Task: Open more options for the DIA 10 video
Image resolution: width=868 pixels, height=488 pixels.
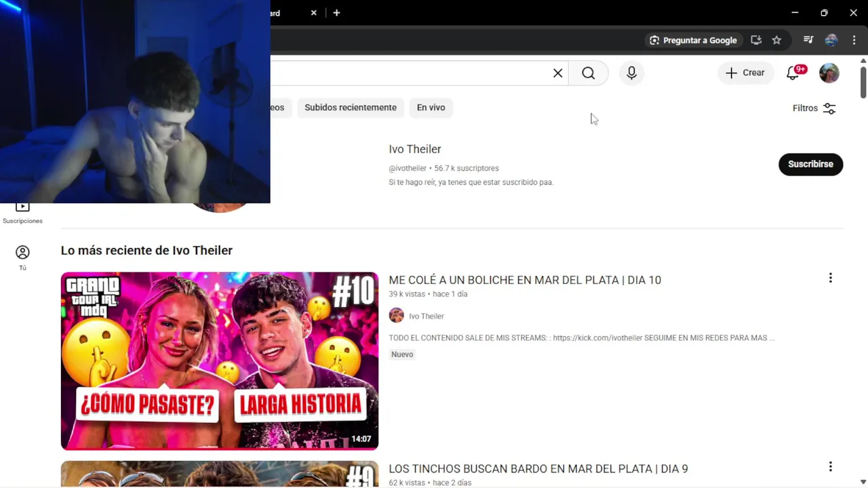Action: pyautogui.click(x=830, y=278)
